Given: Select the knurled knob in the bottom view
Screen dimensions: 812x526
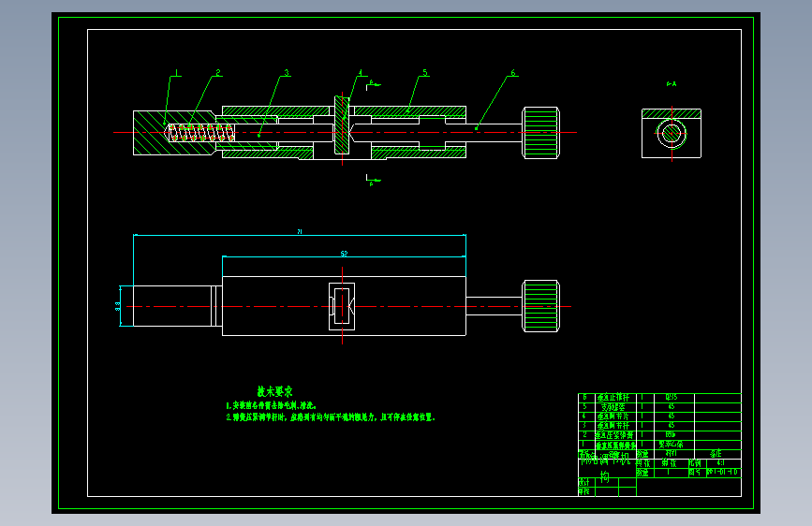Looking at the screenshot, I should [x=540, y=306].
